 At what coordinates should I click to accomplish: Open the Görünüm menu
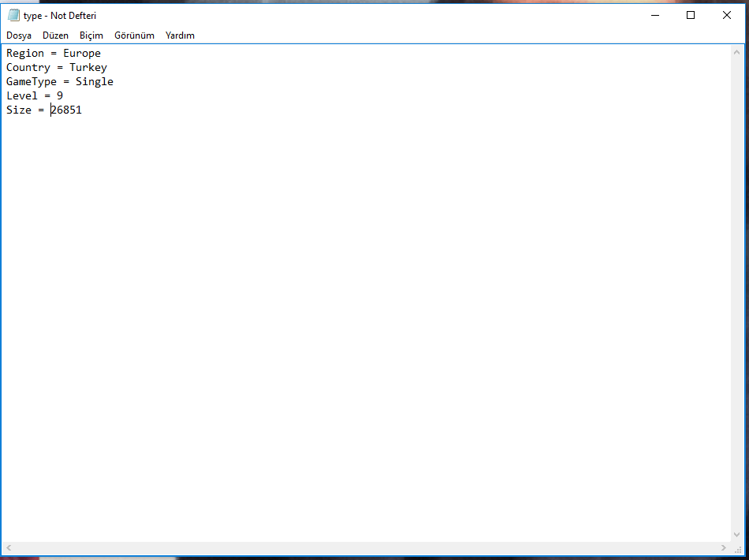tap(134, 35)
